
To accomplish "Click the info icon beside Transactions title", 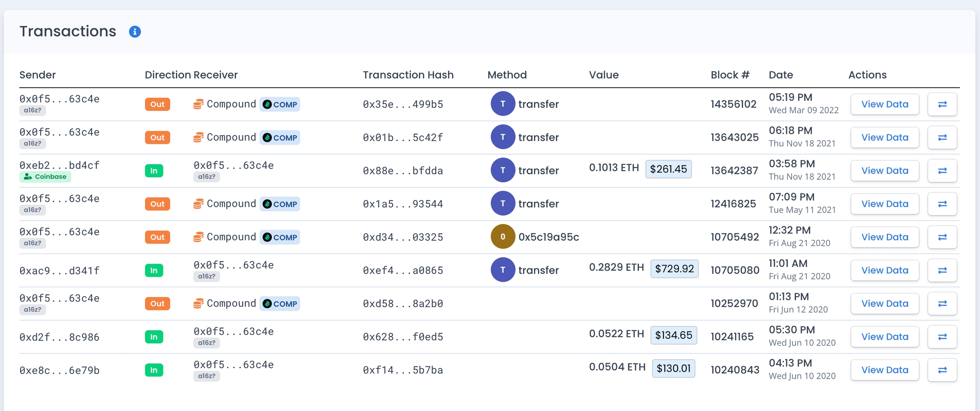I will [135, 32].
